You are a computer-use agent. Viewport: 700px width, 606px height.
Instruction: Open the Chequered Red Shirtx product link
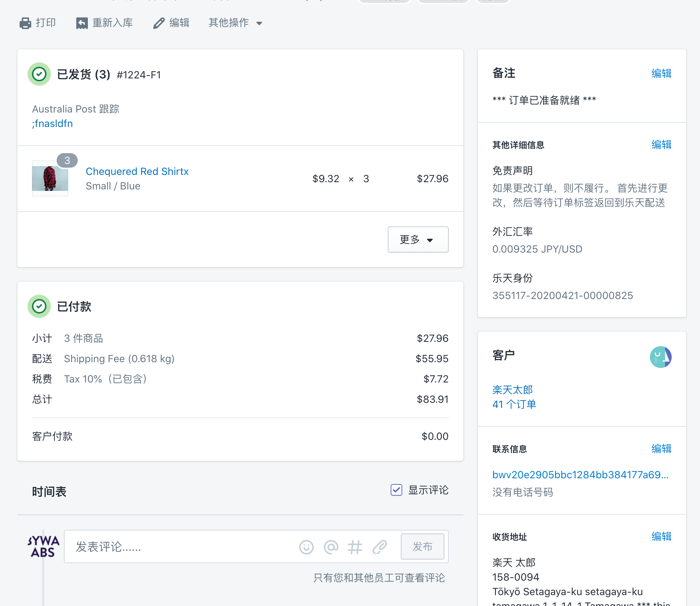tap(137, 171)
